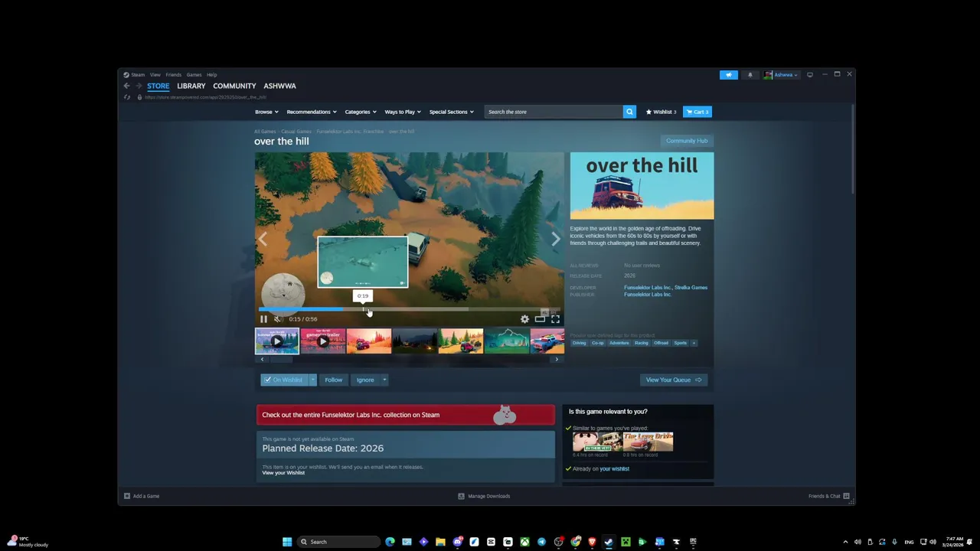The height and width of the screenshot is (551, 980).
Task: Expand the Ignore options dropdown arrow
Action: point(384,380)
